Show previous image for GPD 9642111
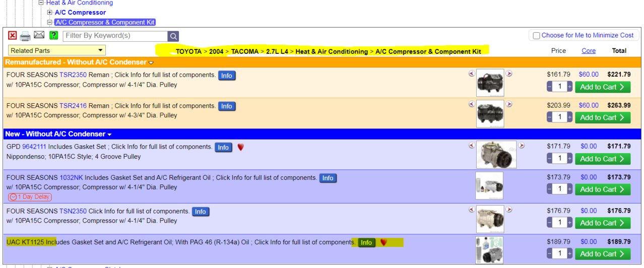The height and width of the screenshot is (268, 644). pyautogui.click(x=472, y=146)
